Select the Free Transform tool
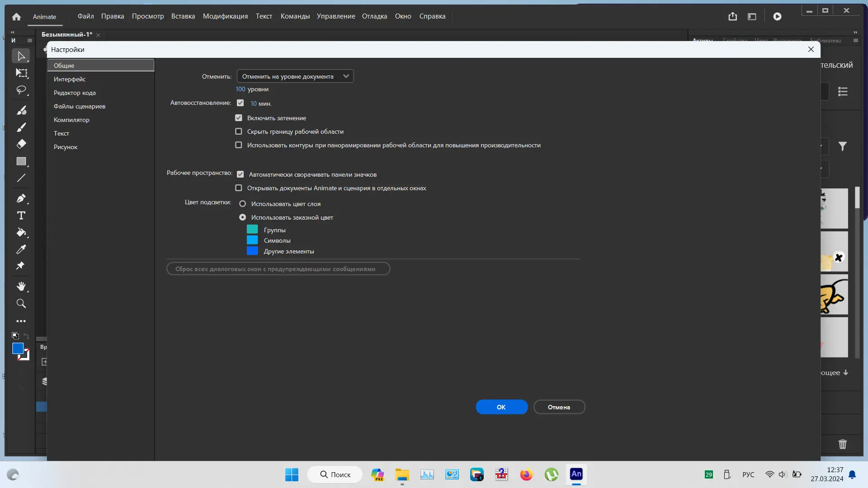Screen dimensions: 868x488 point(21,73)
